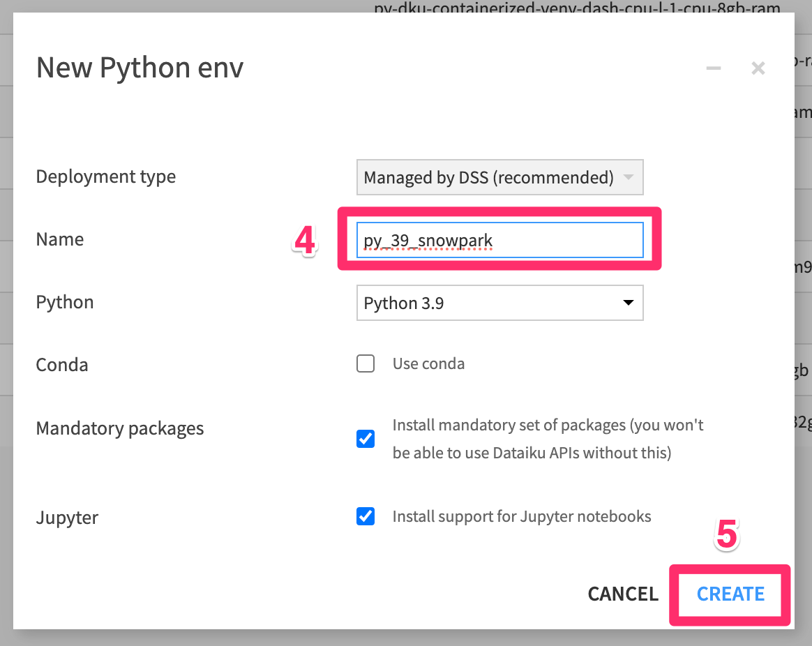Image resolution: width=812 pixels, height=646 pixels.
Task: Click CANCEL to dismiss the dialog
Action: point(623,594)
